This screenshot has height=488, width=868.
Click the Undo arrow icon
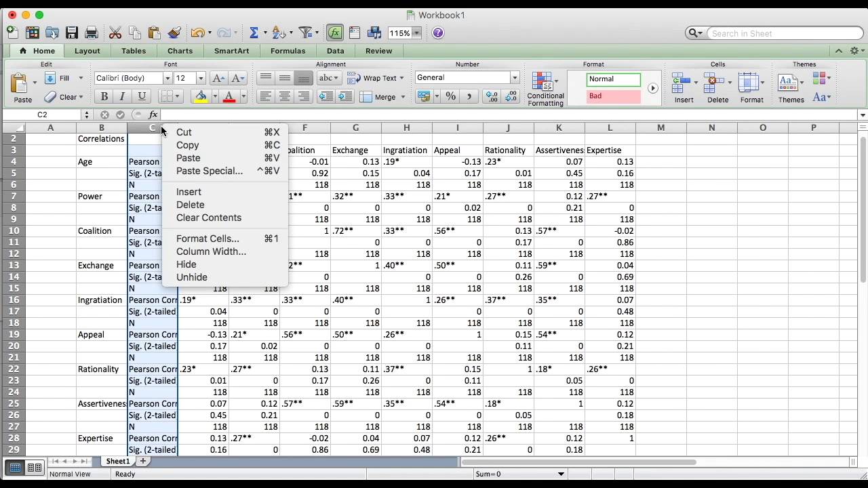click(x=197, y=33)
